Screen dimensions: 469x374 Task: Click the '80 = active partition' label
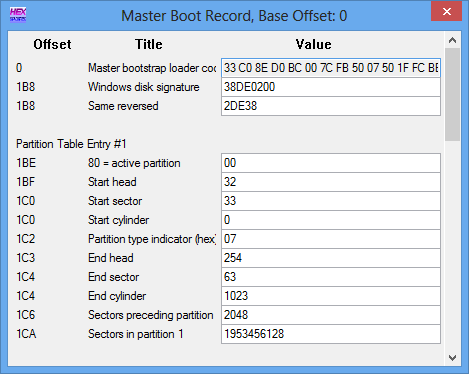point(134,163)
